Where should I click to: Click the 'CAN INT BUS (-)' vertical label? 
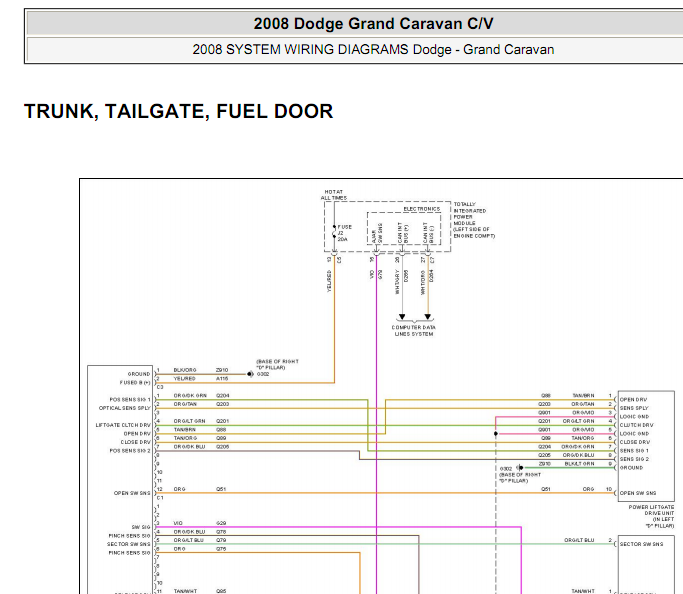pyautogui.click(x=429, y=233)
